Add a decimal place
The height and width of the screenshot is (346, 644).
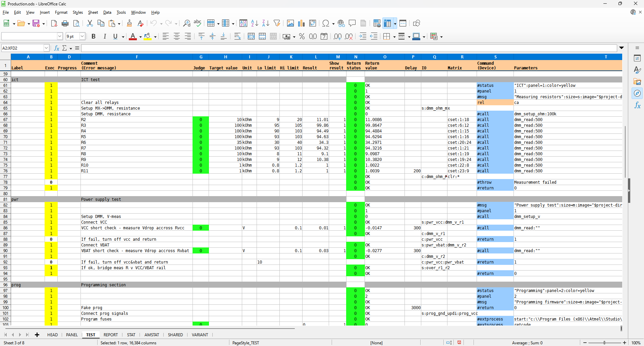pyautogui.click(x=338, y=37)
